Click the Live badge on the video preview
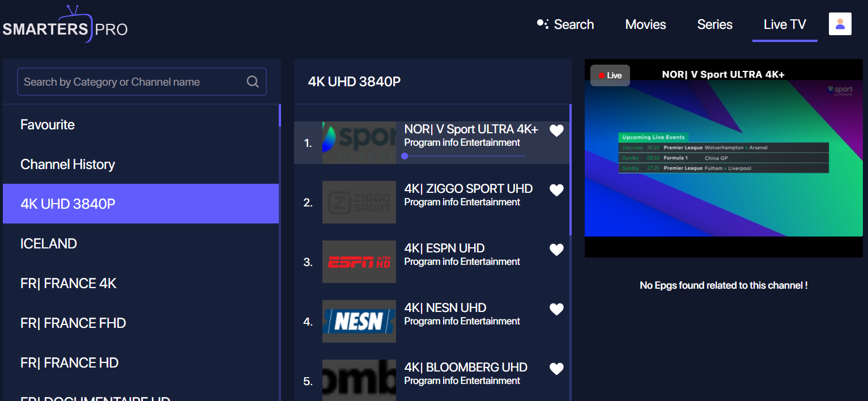The height and width of the screenshot is (401, 868). (x=610, y=75)
